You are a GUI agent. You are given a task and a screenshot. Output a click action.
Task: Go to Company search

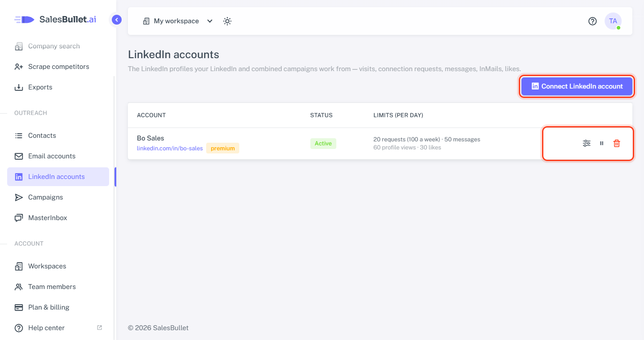pos(58,46)
